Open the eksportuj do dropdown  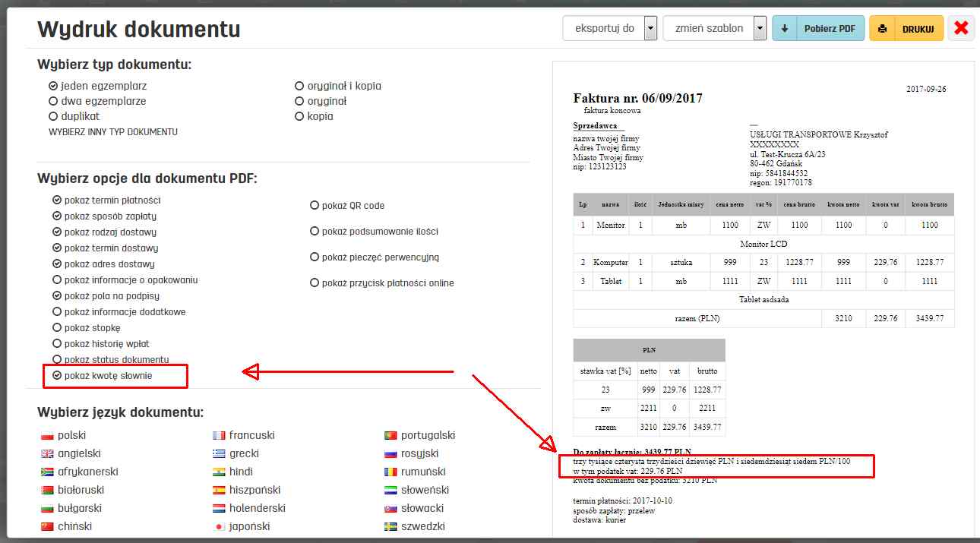click(x=650, y=27)
